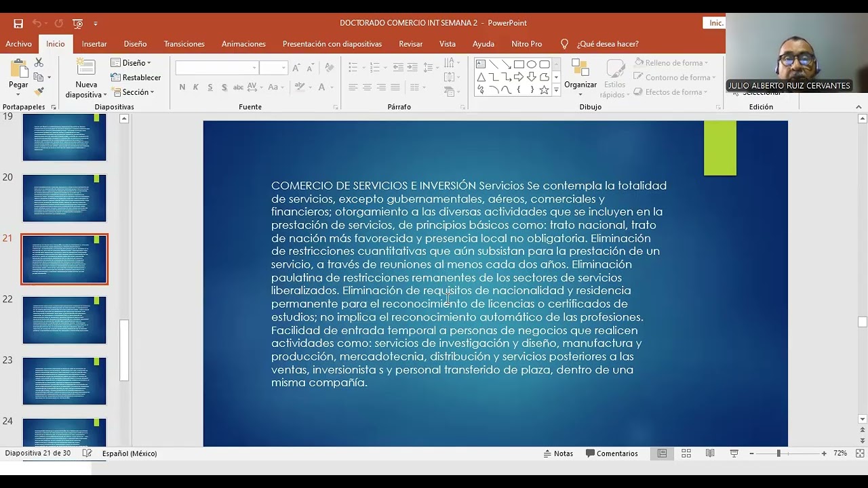
Task: Switch to the Animaciones tab
Action: pyautogui.click(x=243, y=44)
